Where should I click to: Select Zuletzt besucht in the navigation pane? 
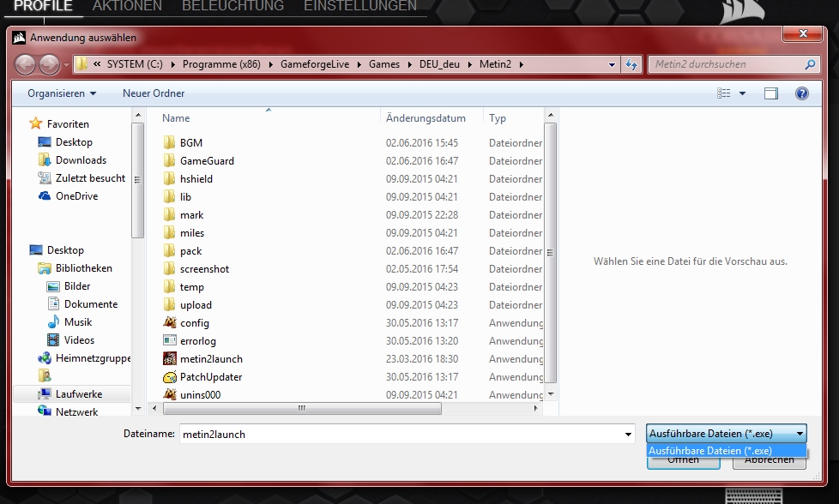coord(90,178)
